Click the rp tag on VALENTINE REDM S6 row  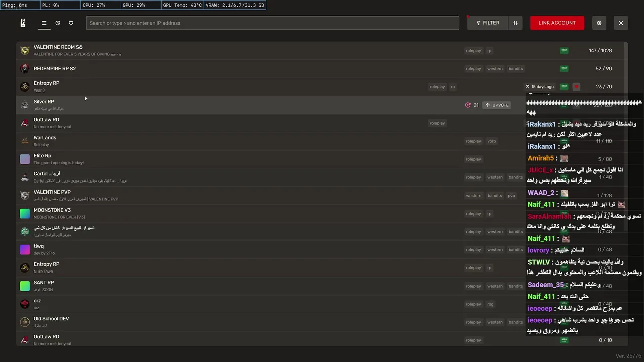pos(489,51)
